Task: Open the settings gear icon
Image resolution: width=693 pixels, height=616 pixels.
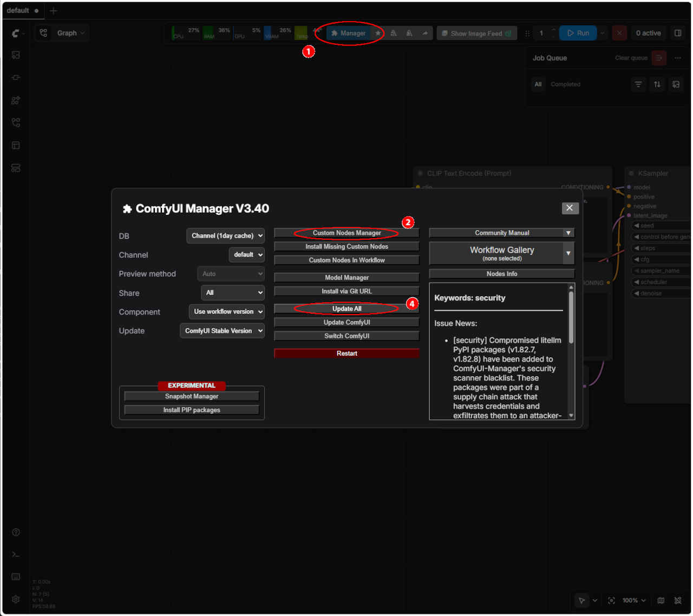Action: (16, 599)
